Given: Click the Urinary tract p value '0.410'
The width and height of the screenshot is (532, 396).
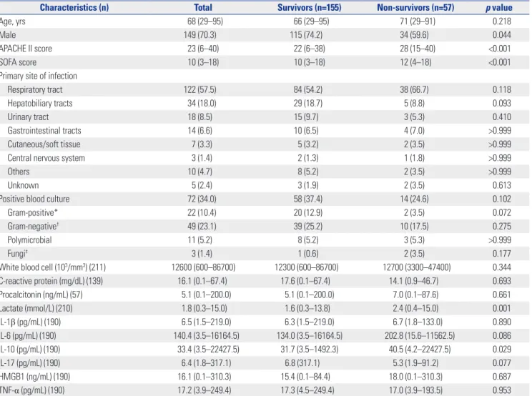Looking at the screenshot, I should click(x=502, y=117).
